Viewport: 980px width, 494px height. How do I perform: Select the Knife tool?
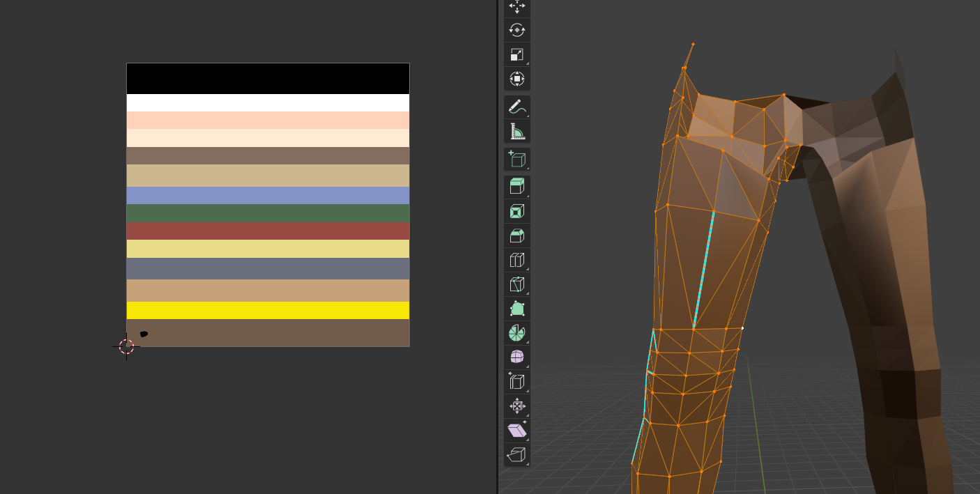click(x=516, y=284)
